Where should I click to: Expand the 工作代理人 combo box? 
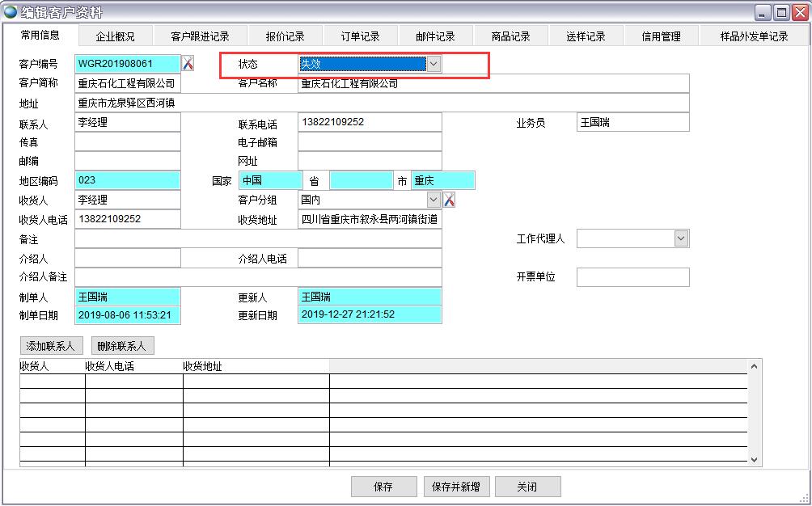(x=680, y=238)
